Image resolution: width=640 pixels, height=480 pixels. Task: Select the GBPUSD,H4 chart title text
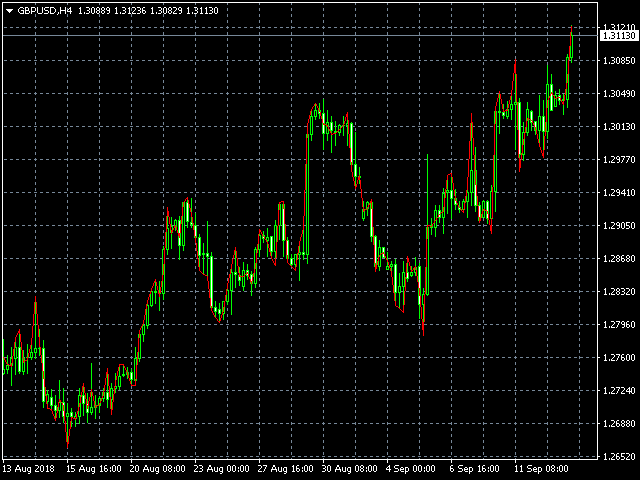tap(45, 11)
